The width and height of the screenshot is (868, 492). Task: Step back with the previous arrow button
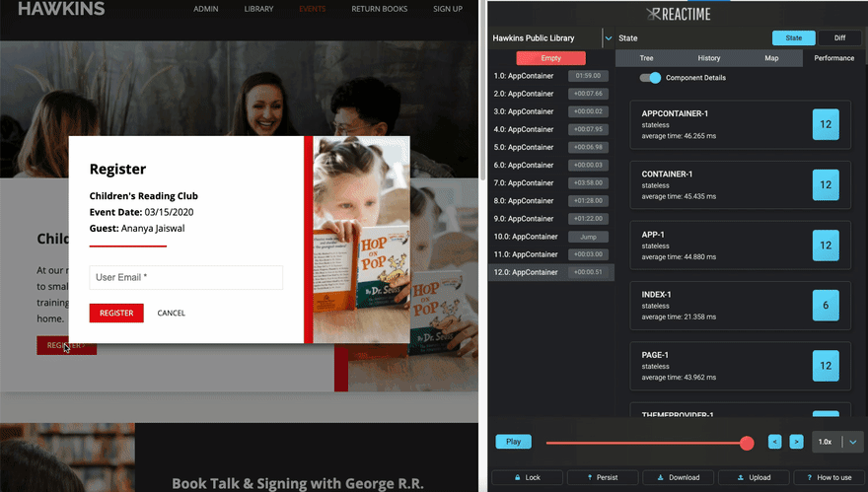point(775,442)
